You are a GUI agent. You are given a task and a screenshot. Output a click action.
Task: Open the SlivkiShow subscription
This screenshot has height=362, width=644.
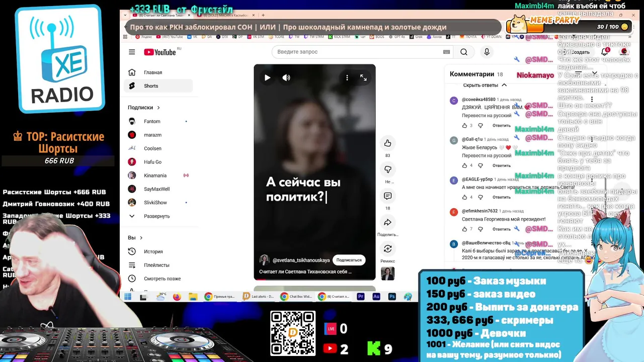[158, 203]
